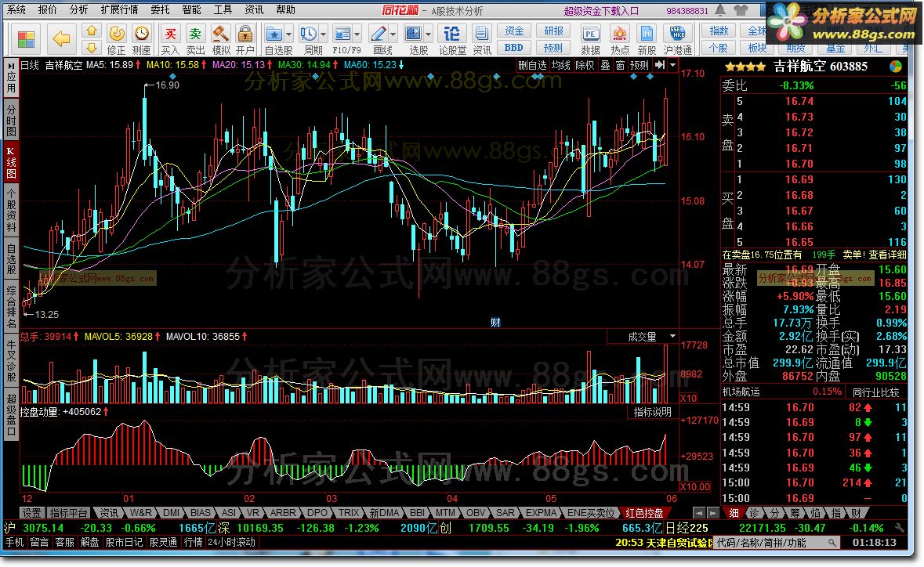This screenshot has height=567, width=924.
Task: Open the 智能 menu
Action: [x=191, y=10]
